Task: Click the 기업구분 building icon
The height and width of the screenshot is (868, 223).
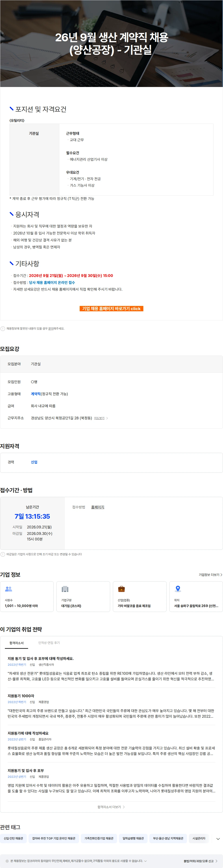Action: coord(65,589)
